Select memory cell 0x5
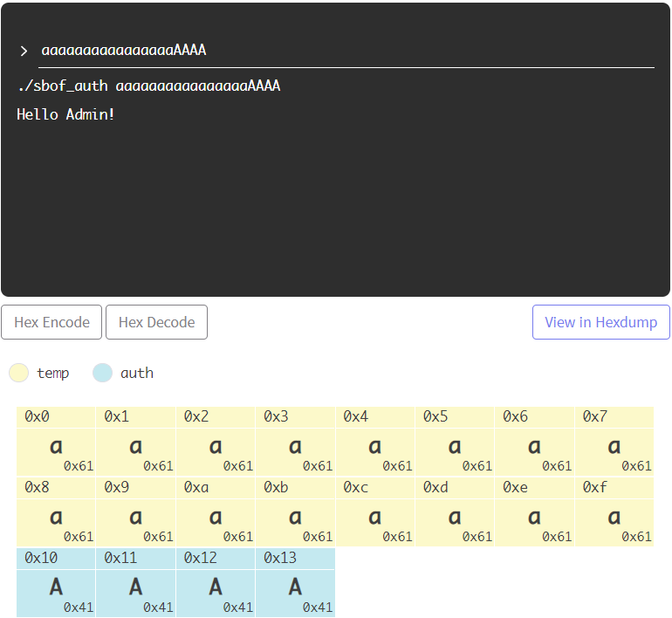The image size is (672, 618). (455, 442)
